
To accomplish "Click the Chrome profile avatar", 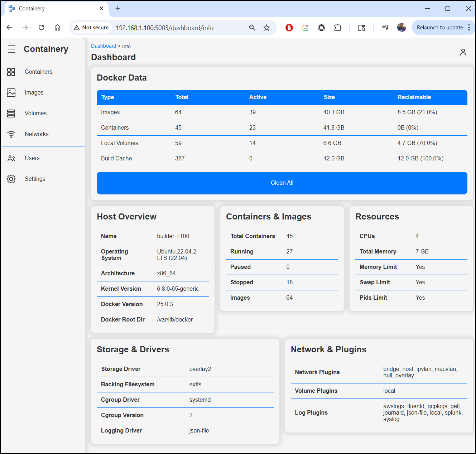I will [402, 28].
